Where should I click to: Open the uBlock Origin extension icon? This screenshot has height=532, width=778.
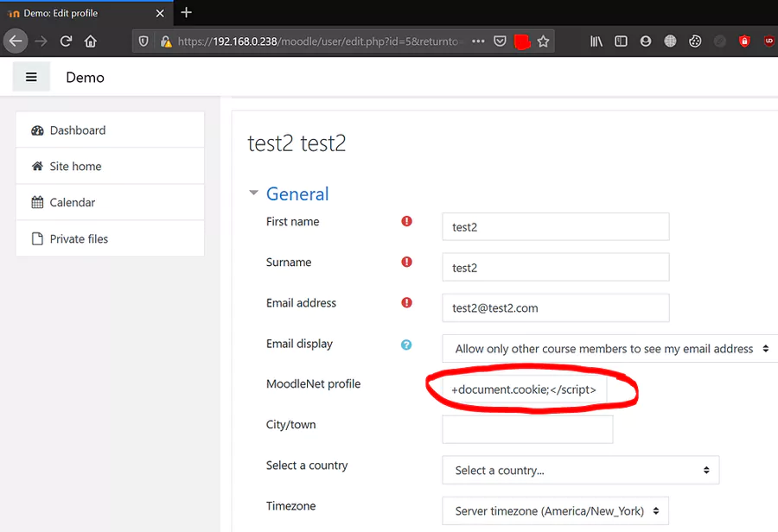768,41
